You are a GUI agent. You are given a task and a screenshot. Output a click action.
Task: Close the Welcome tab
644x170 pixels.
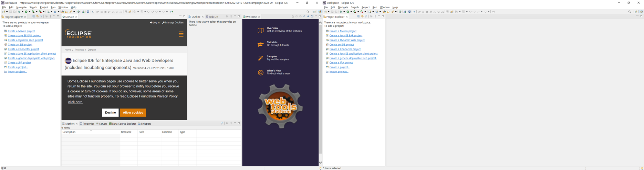(259, 16)
